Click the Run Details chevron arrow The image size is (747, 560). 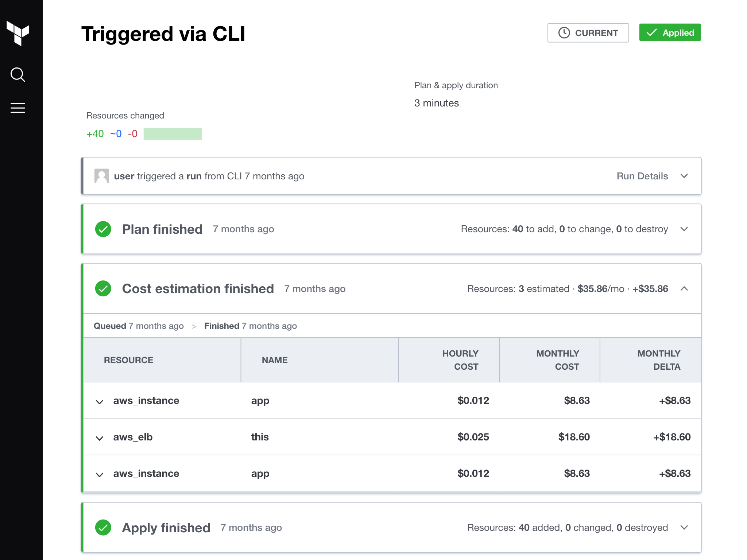click(x=684, y=176)
